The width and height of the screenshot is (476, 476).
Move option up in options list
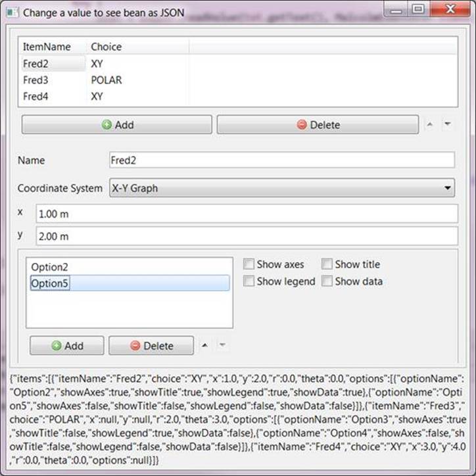(205, 345)
